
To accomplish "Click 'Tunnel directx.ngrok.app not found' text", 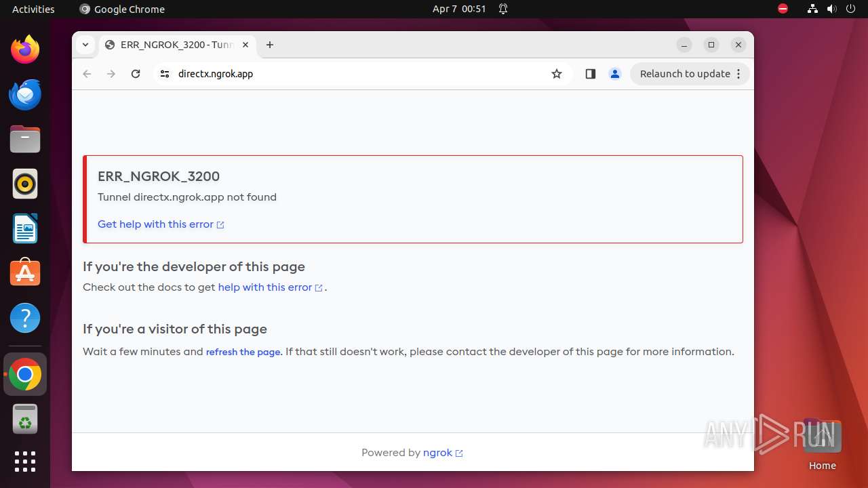I will pyautogui.click(x=187, y=197).
